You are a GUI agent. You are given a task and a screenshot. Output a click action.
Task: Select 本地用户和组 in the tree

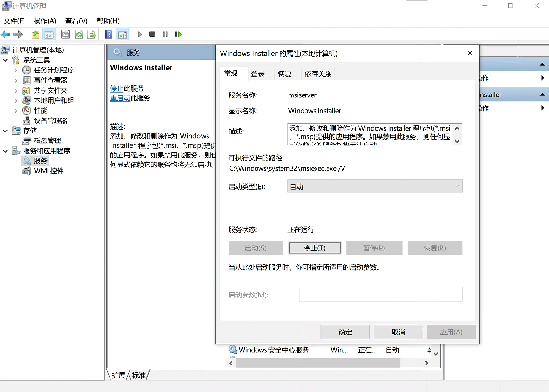tap(54, 101)
